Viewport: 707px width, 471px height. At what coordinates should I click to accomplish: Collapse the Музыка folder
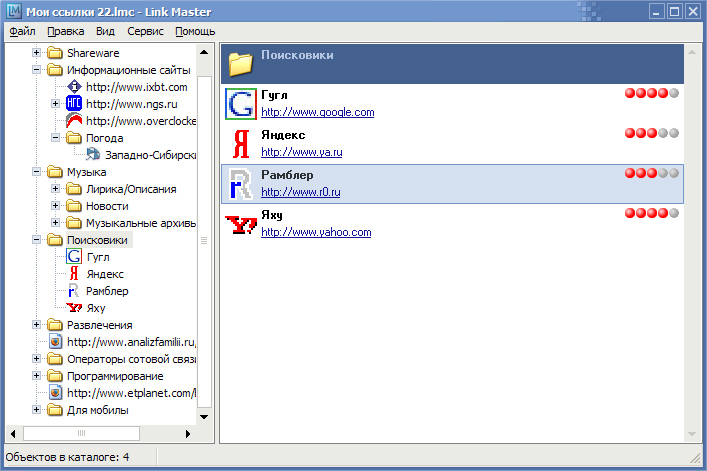tap(37, 172)
